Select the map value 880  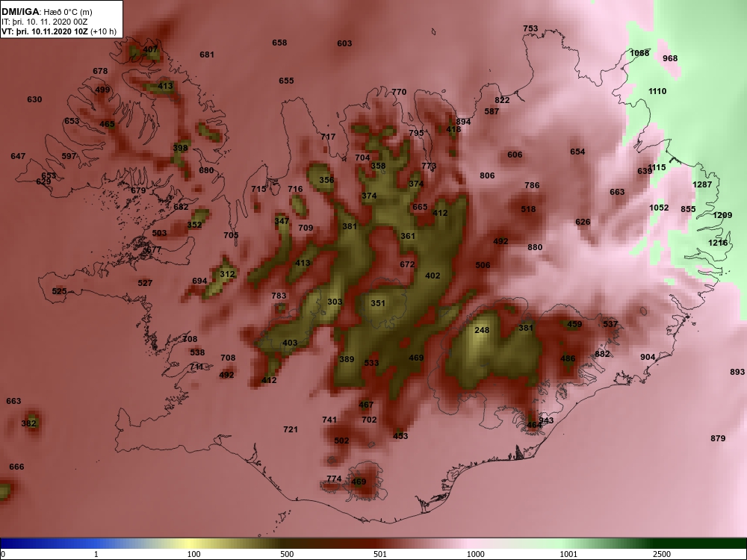click(535, 248)
